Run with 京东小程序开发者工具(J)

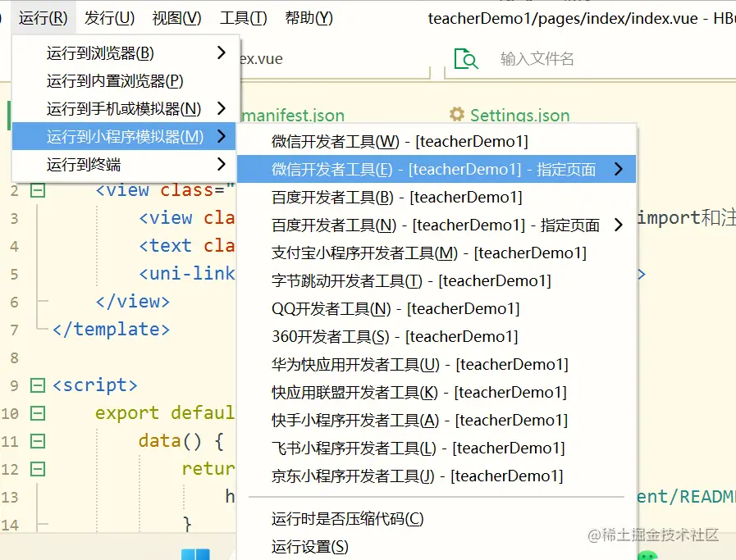(437, 476)
